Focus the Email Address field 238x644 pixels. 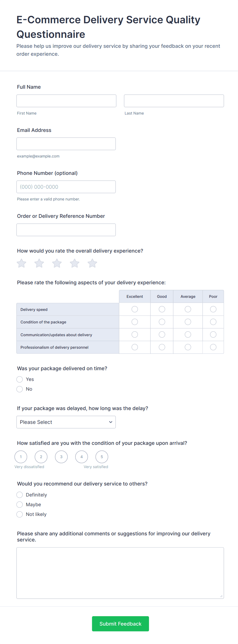tap(66, 144)
